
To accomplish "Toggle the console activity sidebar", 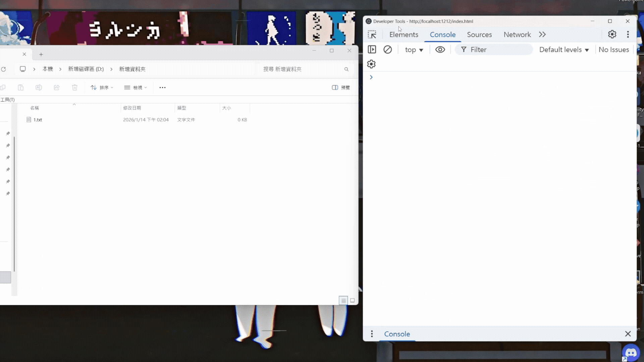I will [x=372, y=49].
